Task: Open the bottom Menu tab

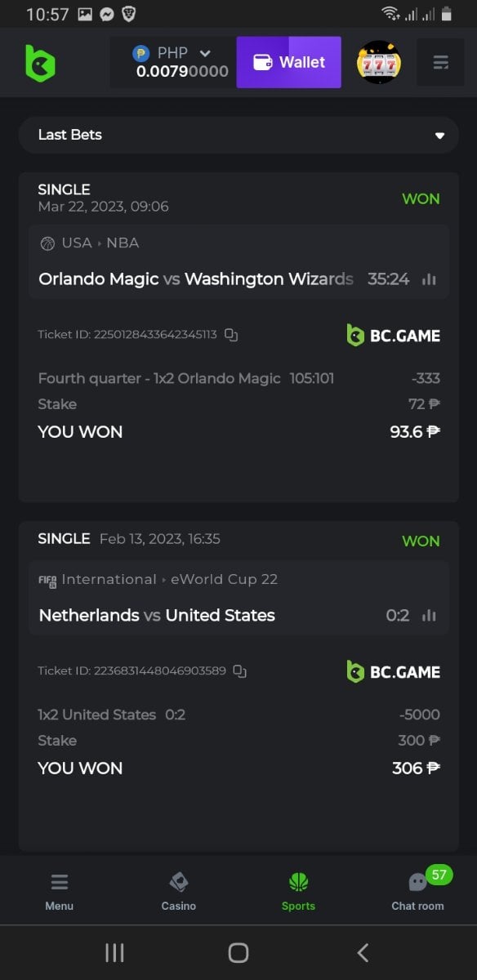Action: pos(60,890)
